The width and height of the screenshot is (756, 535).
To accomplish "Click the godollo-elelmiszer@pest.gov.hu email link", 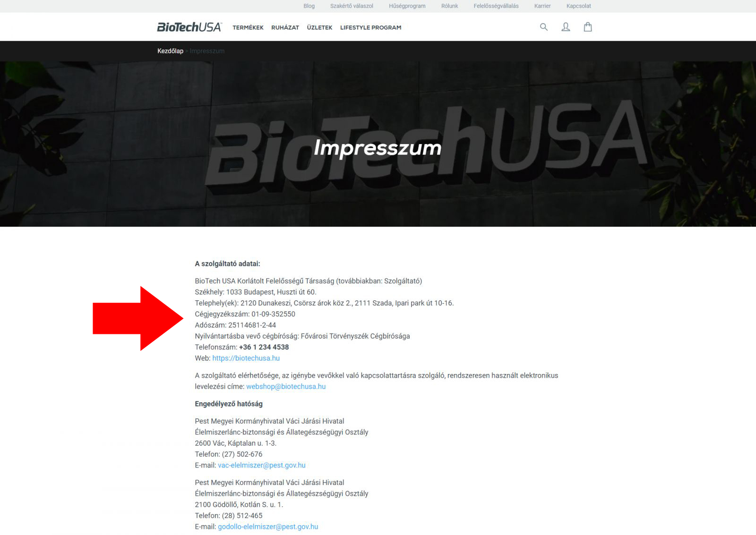I will (268, 527).
